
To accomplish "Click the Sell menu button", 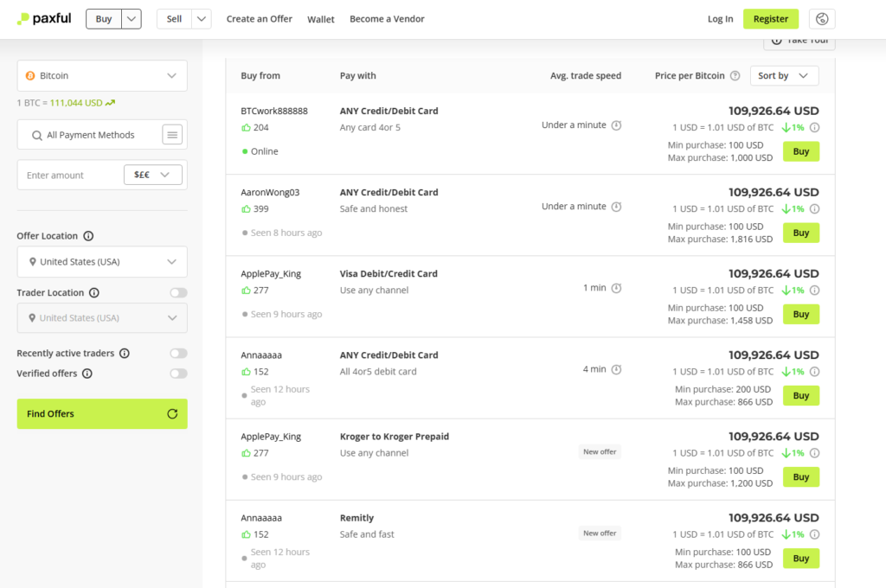I will pyautogui.click(x=174, y=19).
